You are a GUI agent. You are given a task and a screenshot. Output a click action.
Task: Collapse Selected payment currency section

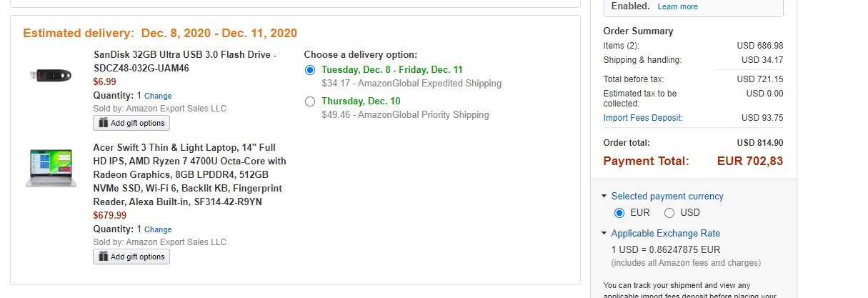pos(604,197)
